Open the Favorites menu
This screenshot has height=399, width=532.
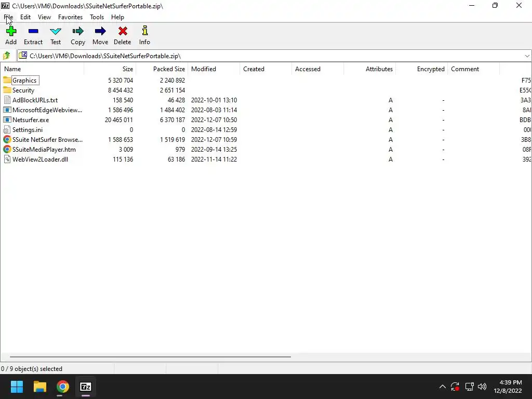tap(70, 17)
